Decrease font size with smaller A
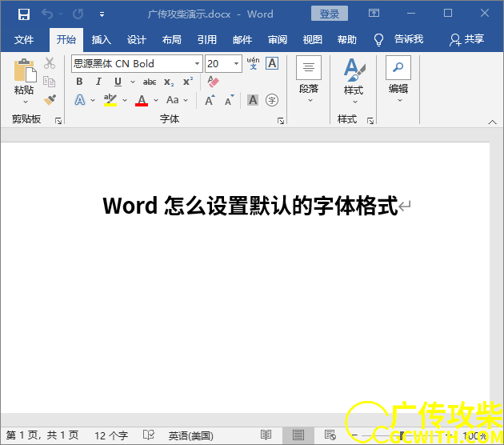Image resolution: width=504 pixels, height=445 pixels. [x=229, y=100]
